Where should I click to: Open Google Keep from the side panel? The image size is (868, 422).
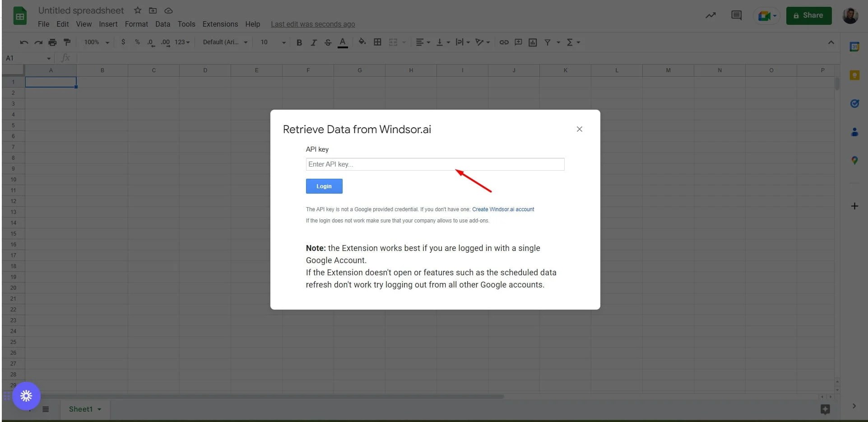click(x=854, y=75)
